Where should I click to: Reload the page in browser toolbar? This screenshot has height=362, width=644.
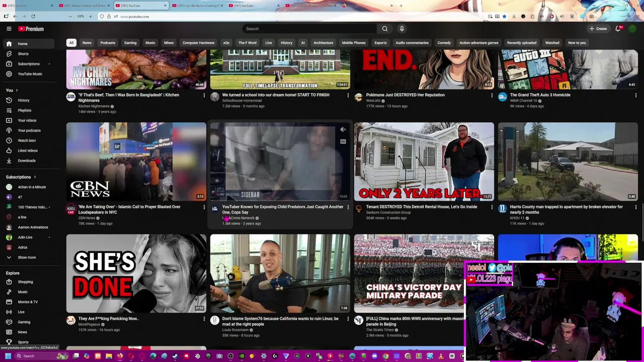pos(33,17)
